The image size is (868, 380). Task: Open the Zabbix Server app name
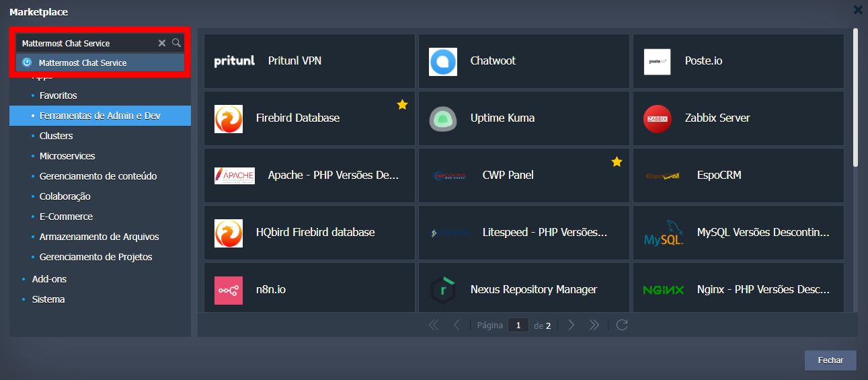click(717, 118)
